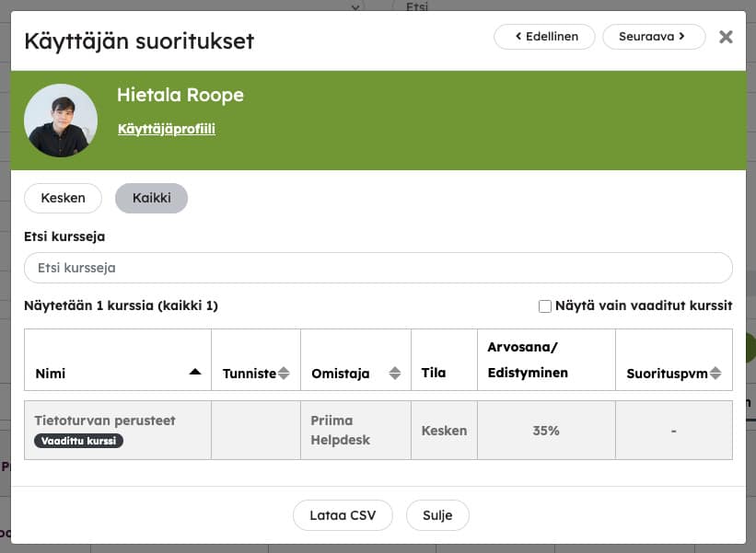Sort by Nimi using the ascending arrow
This screenshot has width=756, height=553.
coord(195,372)
